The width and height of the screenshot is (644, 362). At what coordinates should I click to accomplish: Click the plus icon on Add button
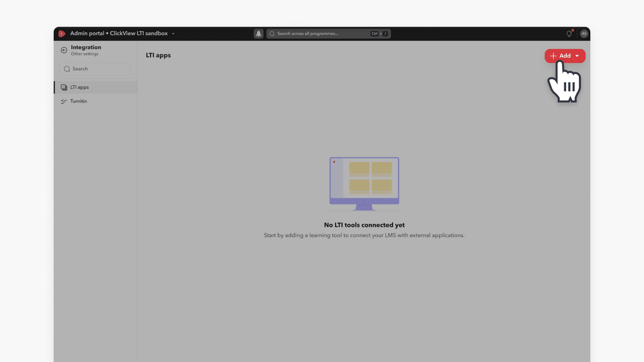click(x=553, y=56)
